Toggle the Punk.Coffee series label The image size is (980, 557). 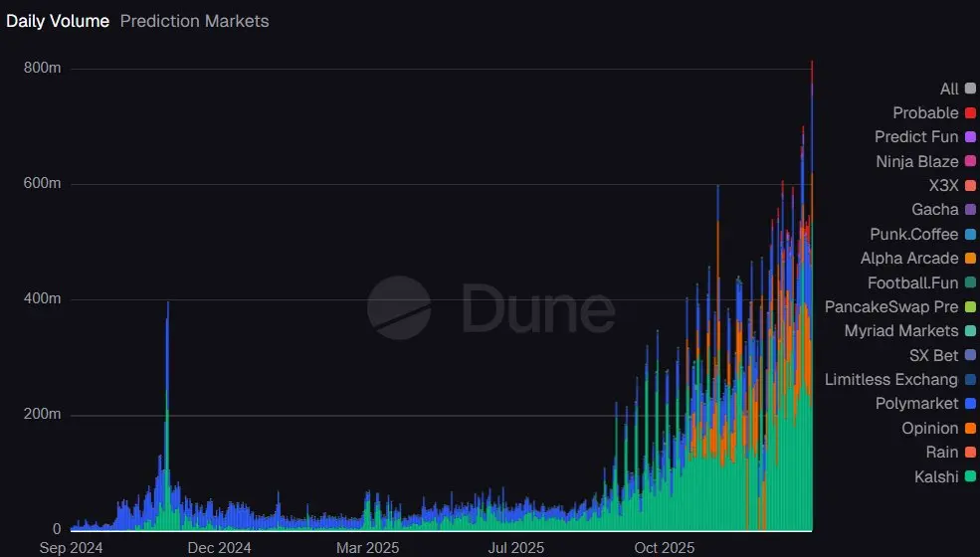[x=913, y=235]
